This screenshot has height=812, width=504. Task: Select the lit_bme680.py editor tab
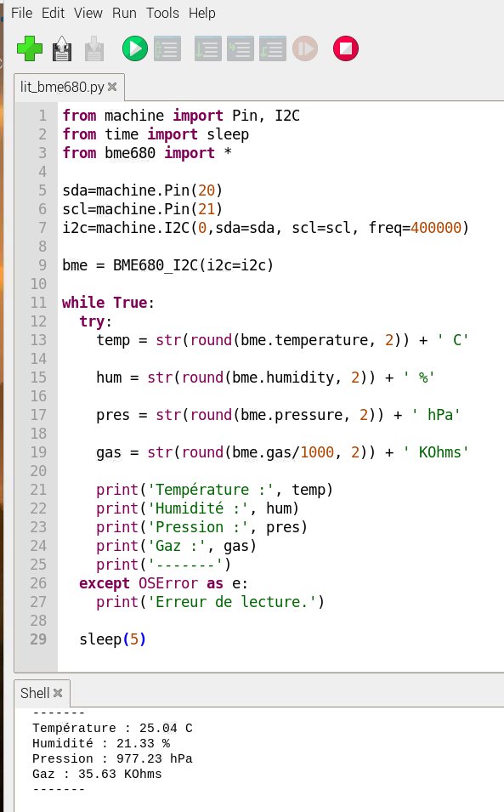[62, 87]
